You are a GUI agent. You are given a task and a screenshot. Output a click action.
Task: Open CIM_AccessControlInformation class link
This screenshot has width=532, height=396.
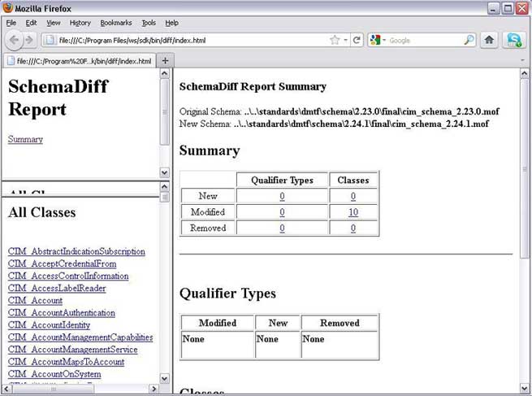(68, 276)
